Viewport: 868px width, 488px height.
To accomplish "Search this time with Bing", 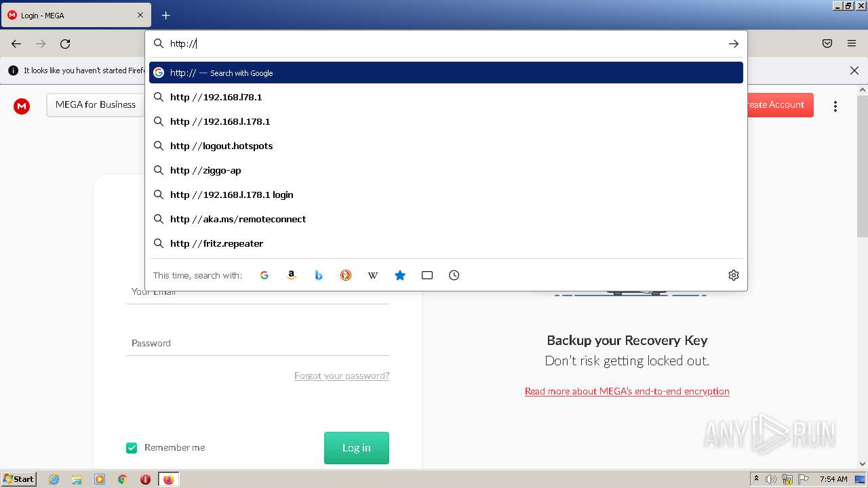I will pos(319,275).
